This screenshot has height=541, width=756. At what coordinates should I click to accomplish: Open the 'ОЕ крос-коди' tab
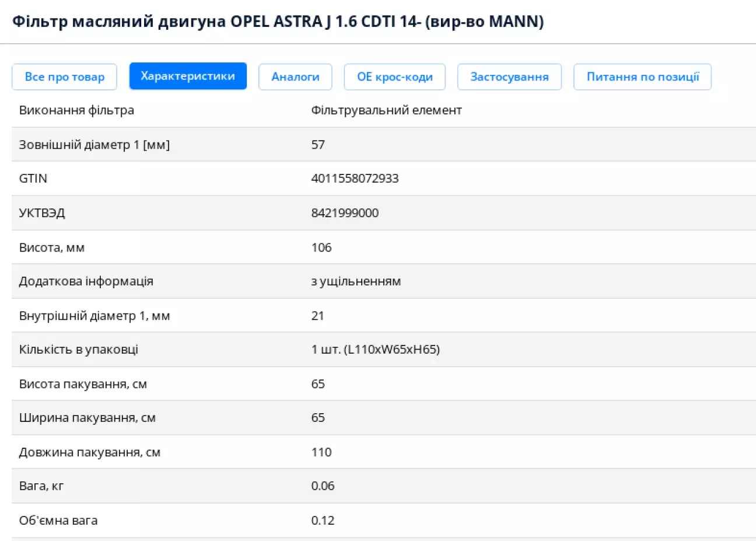click(395, 77)
